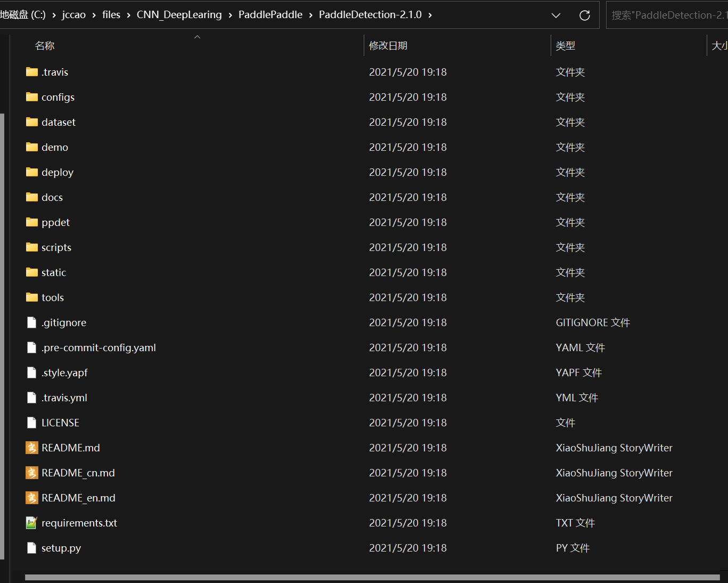728x583 pixels.
Task: Open the address bar history dropdown
Action: [x=556, y=15]
